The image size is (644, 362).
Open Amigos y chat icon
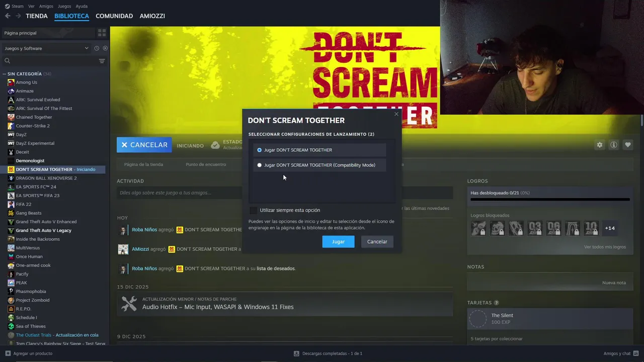pyautogui.click(x=636, y=353)
